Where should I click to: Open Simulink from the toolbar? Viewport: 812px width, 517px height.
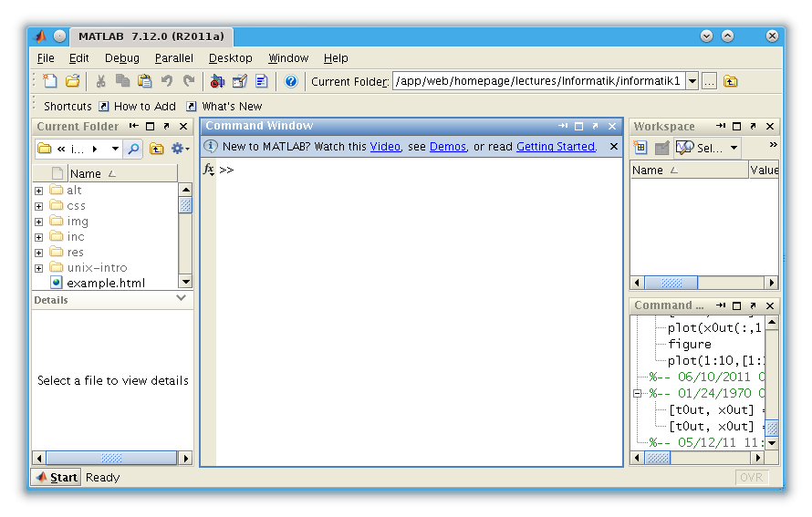pos(217,81)
